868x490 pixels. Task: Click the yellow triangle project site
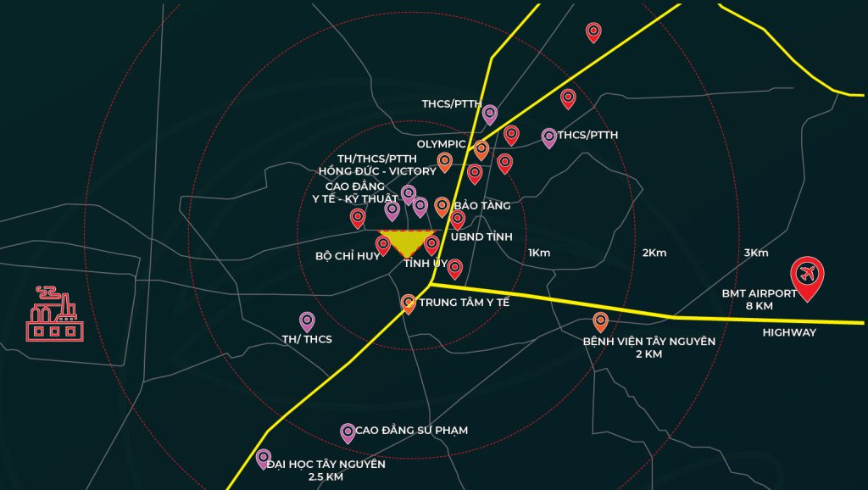coord(407,242)
